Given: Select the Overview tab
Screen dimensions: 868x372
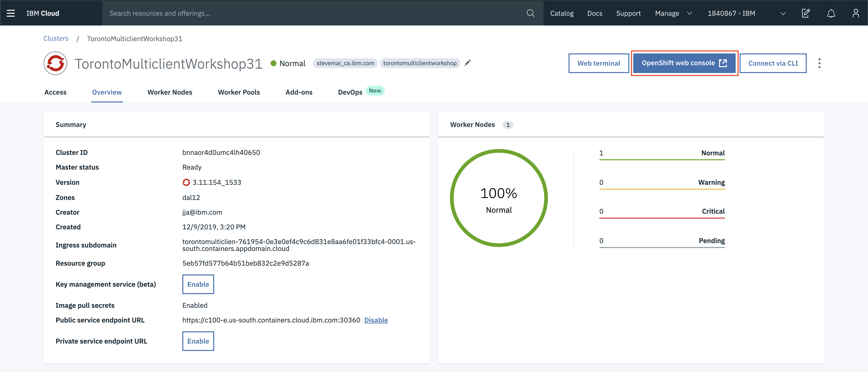Looking at the screenshot, I should pyautogui.click(x=107, y=92).
